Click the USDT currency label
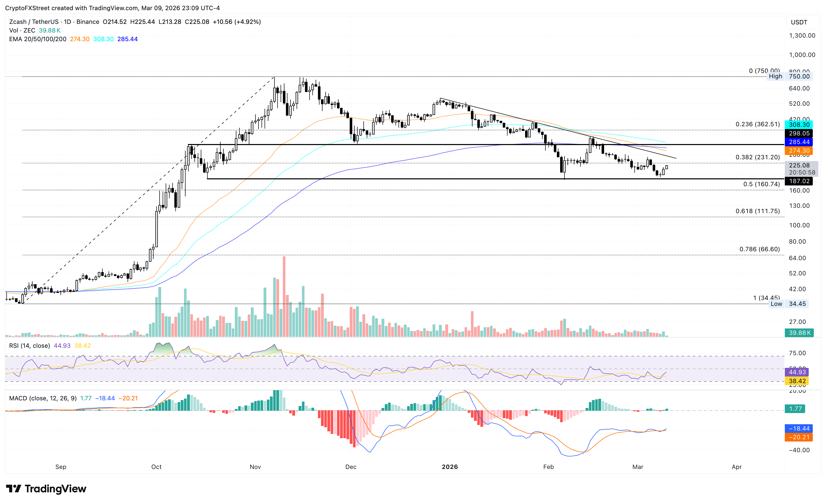 click(799, 22)
